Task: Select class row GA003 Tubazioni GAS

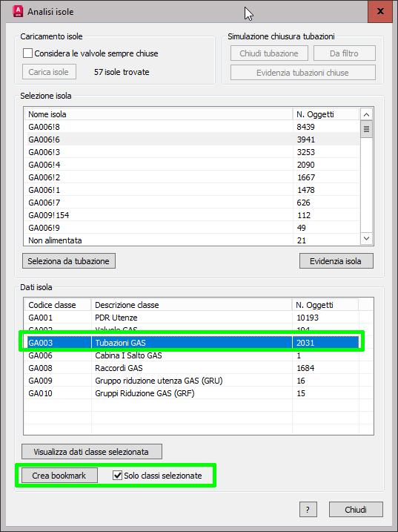Action: point(192,342)
